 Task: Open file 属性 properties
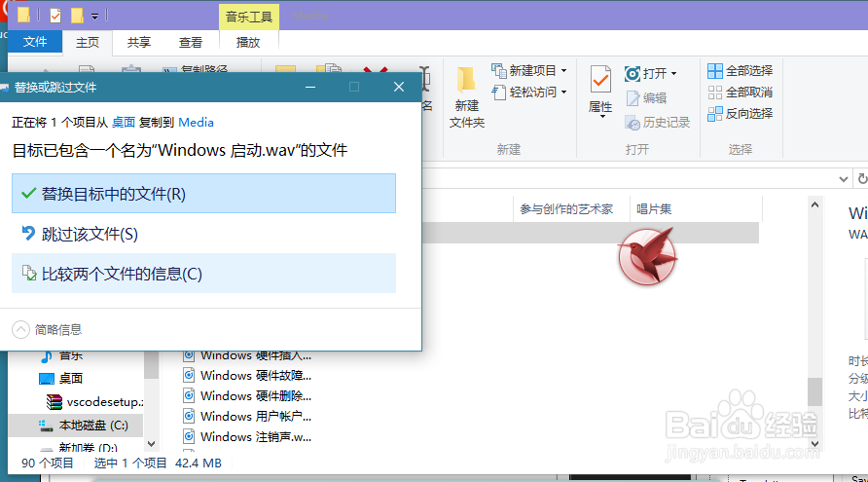tap(600, 88)
